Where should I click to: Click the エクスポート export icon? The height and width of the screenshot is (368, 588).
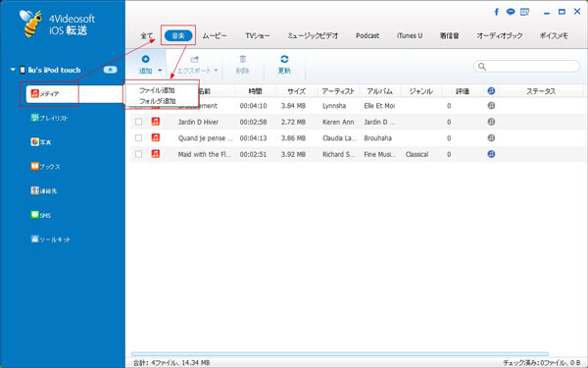click(194, 59)
